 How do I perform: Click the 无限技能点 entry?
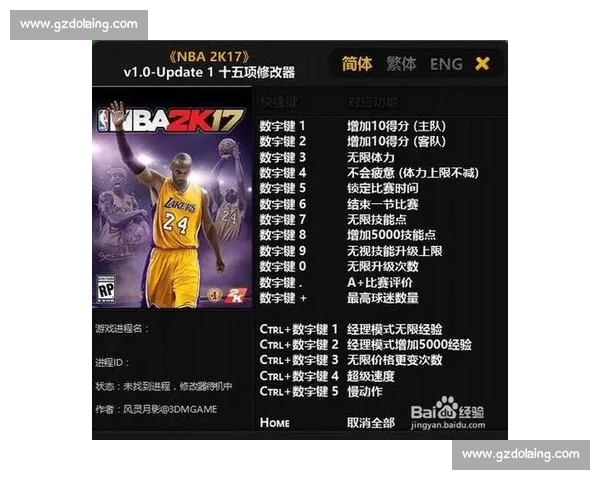point(377,219)
